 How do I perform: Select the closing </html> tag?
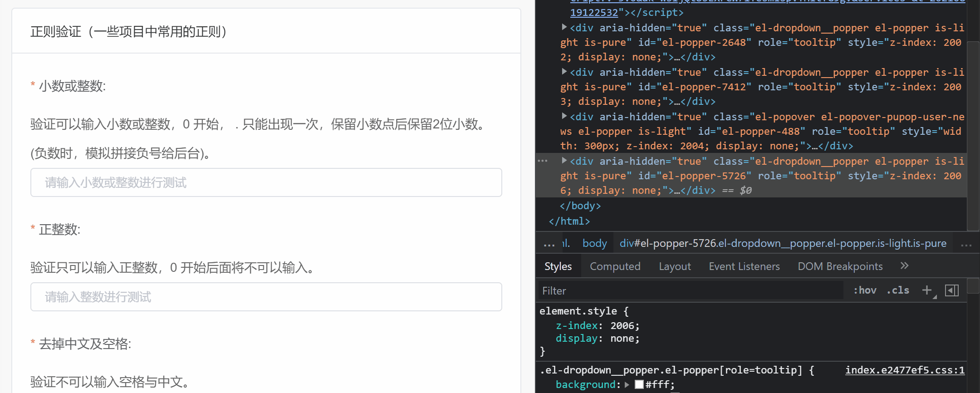pyautogui.click(x=569, y=221)
